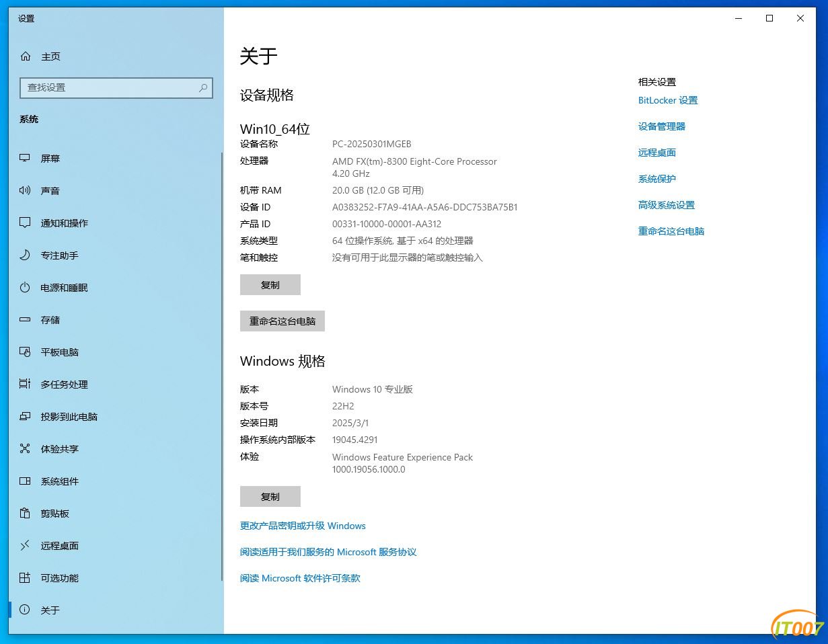Viewport: 828px width, 644px height.
Task: Click the 声音 speaker icon
Action: point(25,191)
